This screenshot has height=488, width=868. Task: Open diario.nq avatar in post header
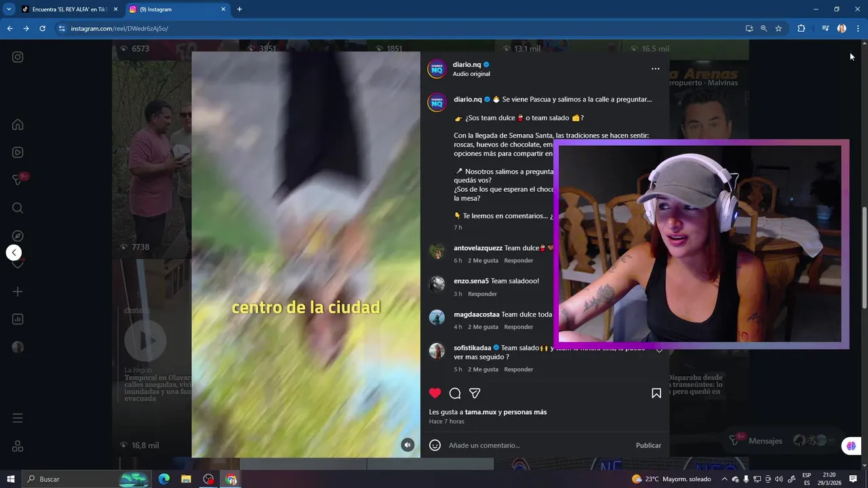(437, 68)
